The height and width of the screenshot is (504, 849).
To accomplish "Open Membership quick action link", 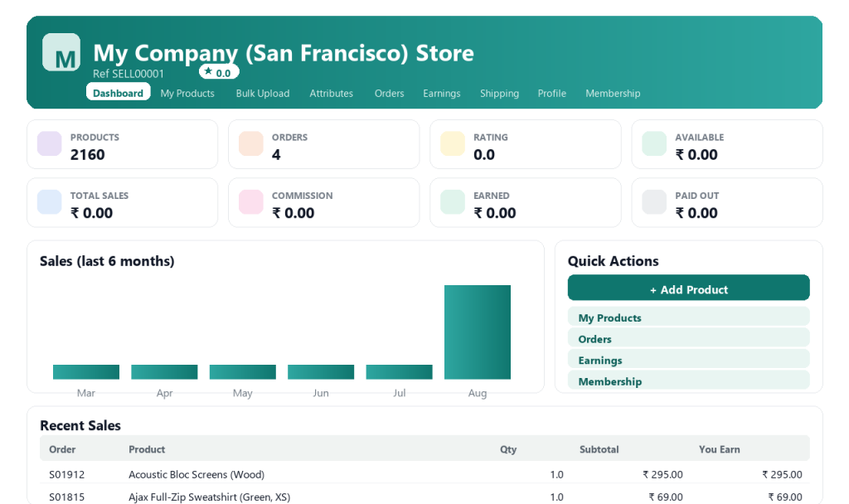I will (689, 380).
